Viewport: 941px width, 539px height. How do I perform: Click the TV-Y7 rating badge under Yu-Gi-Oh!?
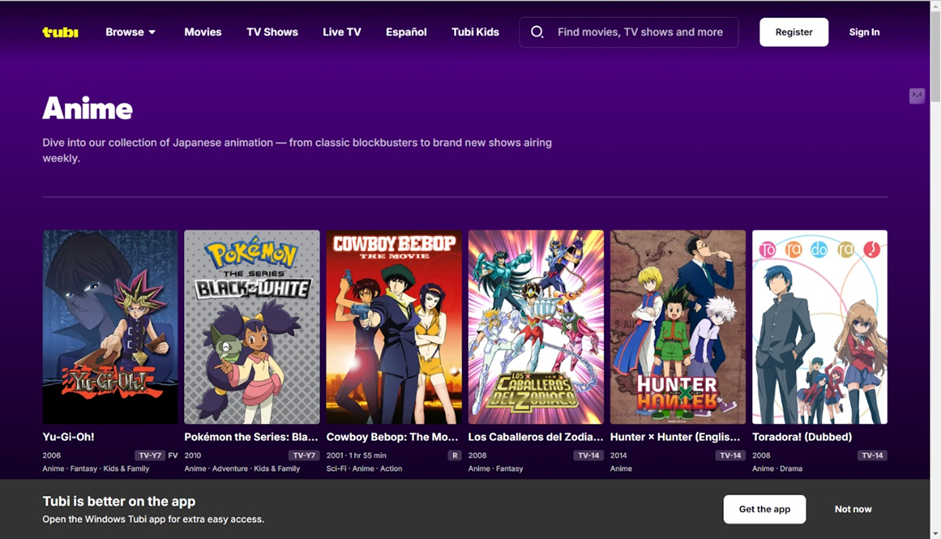click(x=150, y=456)
